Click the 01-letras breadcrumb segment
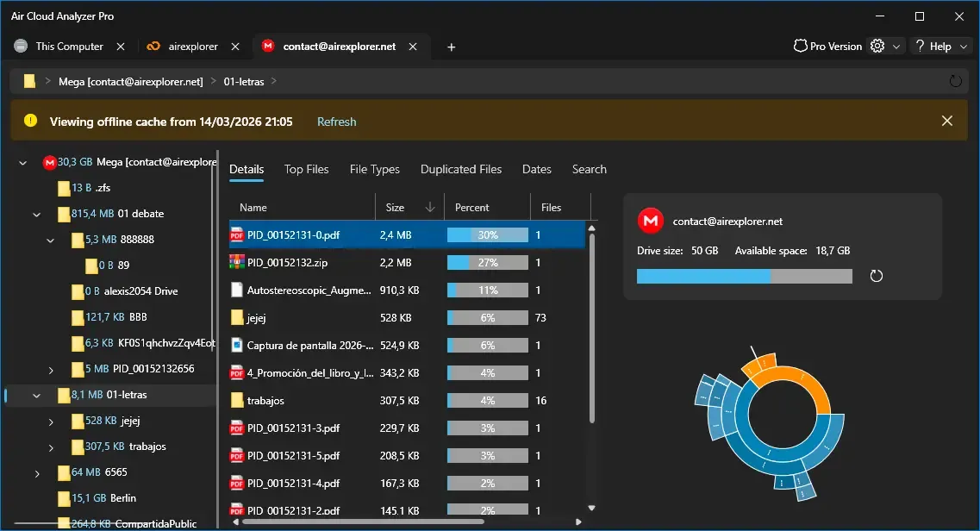980x531 pixels. (244, 81)
